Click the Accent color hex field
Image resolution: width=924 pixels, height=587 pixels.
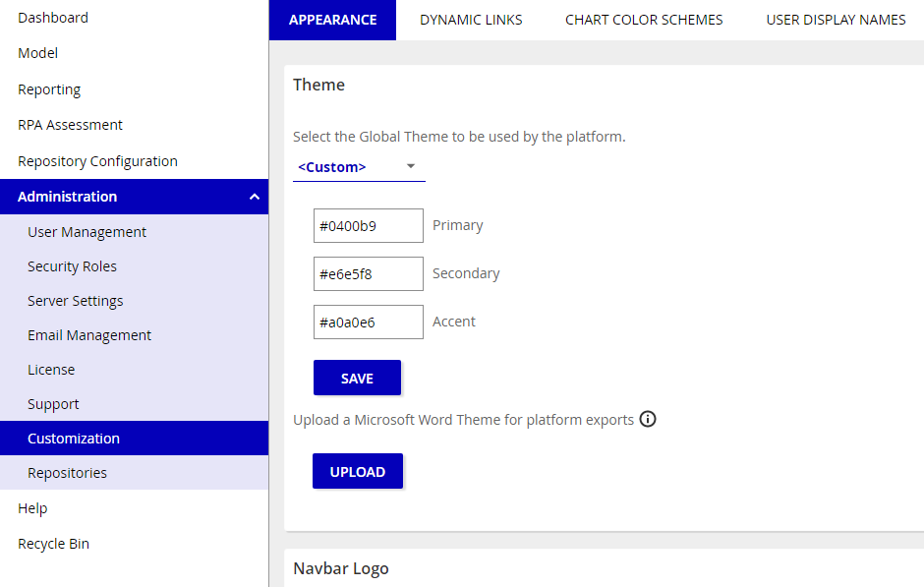[368, 322]
